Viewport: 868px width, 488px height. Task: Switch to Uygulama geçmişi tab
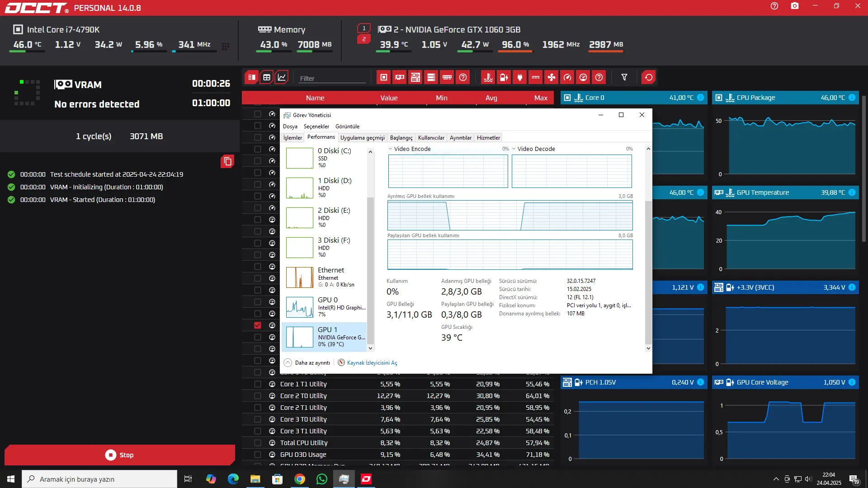(x=363, y=138)
